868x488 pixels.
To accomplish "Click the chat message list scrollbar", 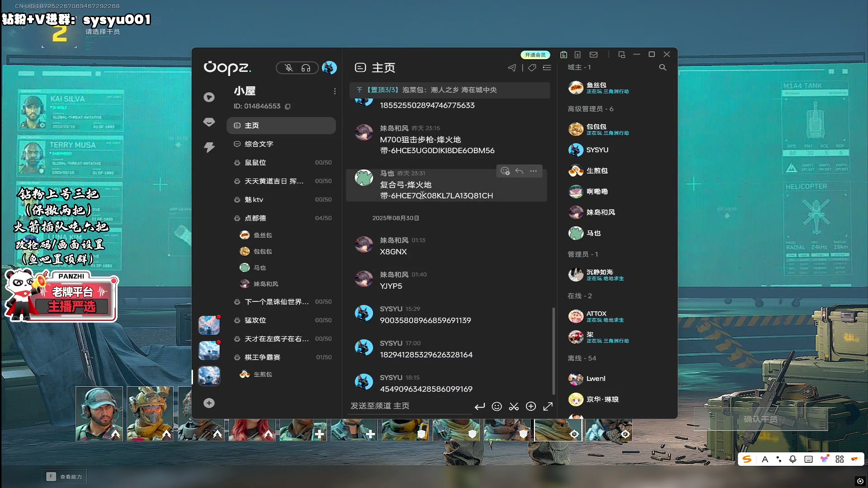I will click(x=554, y=351).
